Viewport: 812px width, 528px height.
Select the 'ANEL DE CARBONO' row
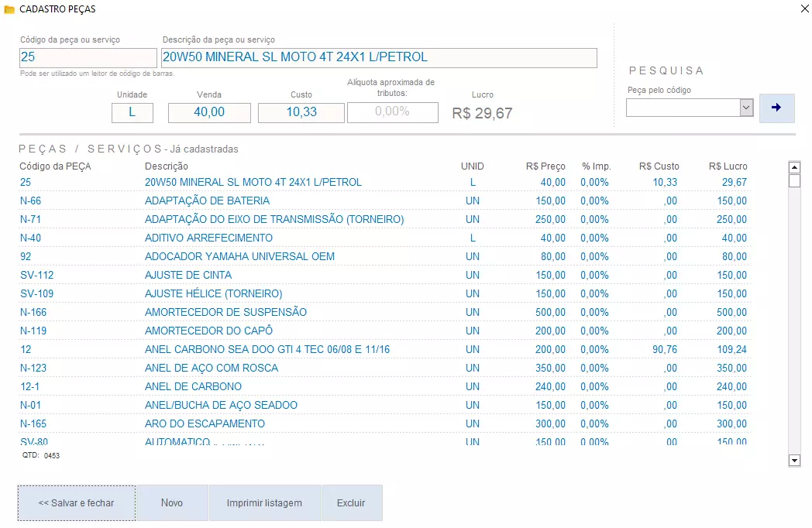click(x=384, y=386)
